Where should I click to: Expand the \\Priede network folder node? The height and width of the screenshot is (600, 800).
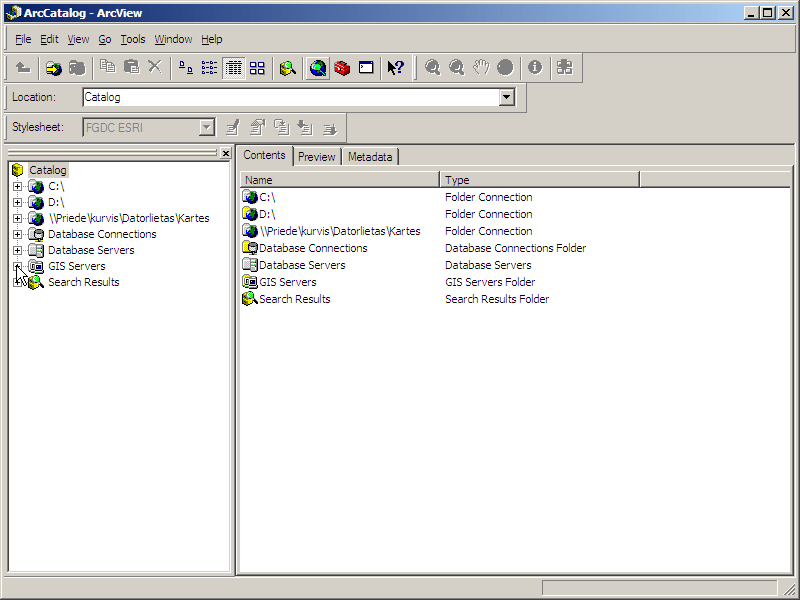coord(18,218)
